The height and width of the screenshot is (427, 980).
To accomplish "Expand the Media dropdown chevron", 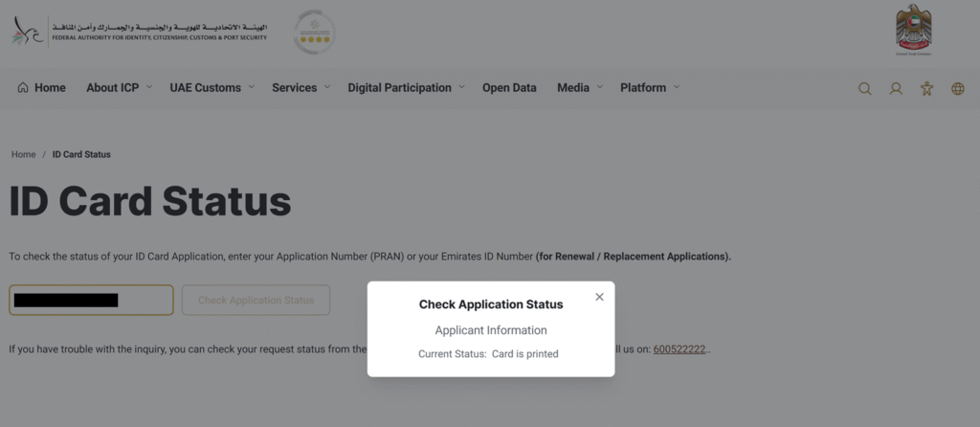I will [x=599, y=87].
